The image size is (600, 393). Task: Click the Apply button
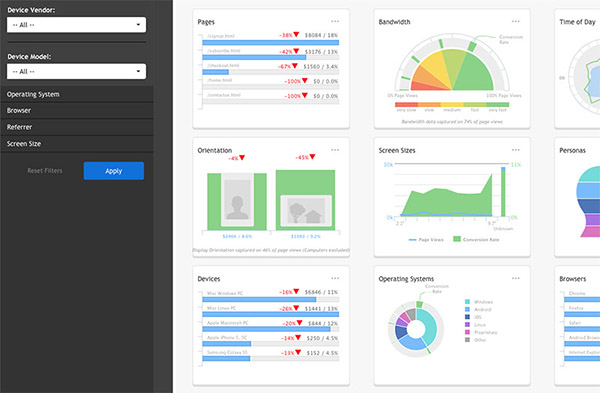[x=114, y=171]
